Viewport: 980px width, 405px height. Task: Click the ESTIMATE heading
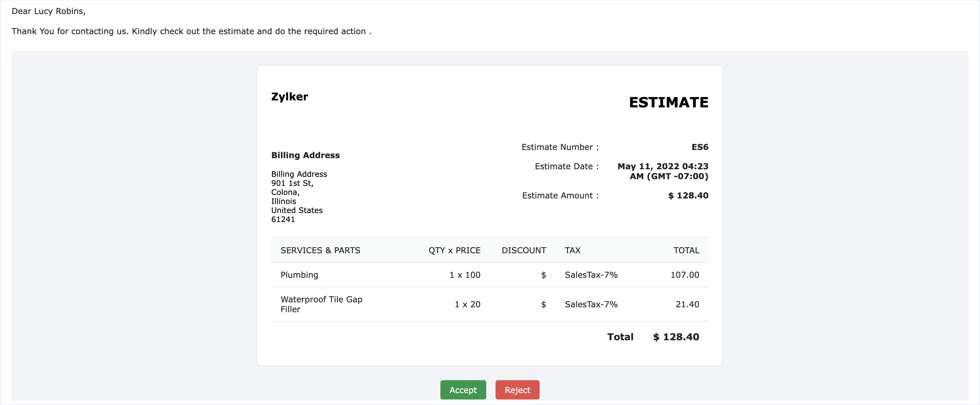click(668, 102)
